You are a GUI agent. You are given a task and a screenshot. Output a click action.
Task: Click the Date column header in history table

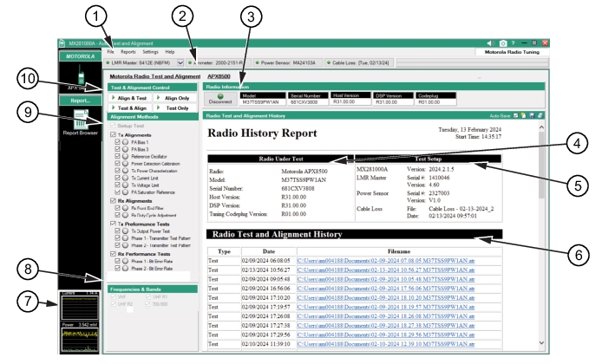point(269,251)
